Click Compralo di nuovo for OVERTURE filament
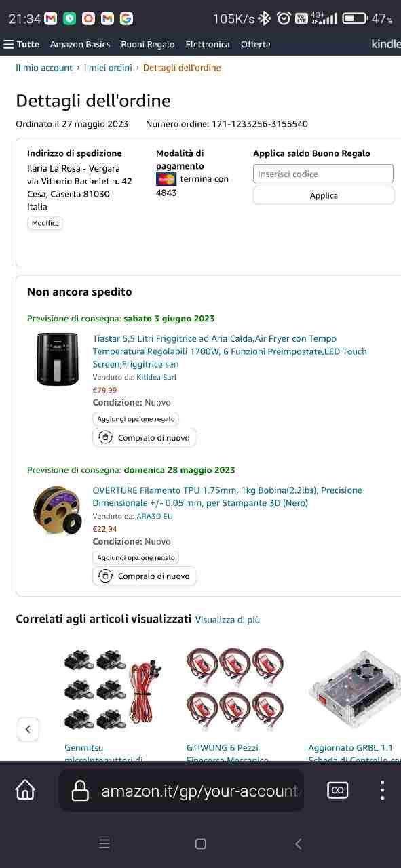Image resolution: width=401 pixels, height=868 pixels. click(145, 576)
